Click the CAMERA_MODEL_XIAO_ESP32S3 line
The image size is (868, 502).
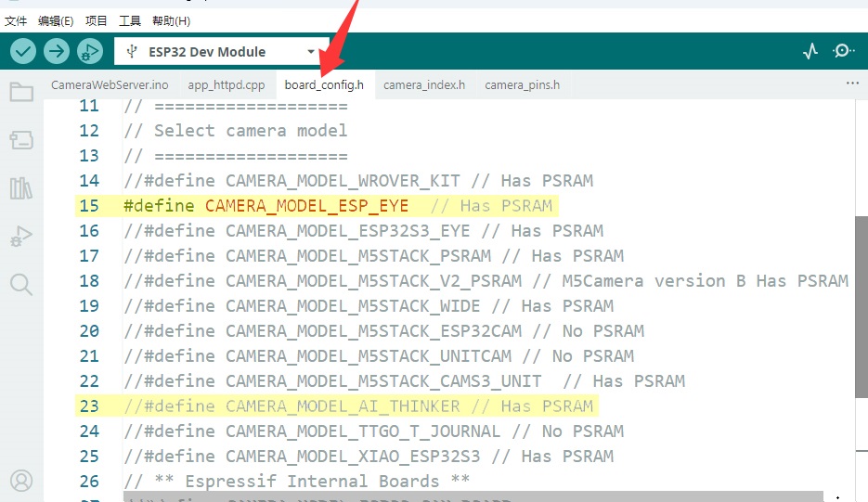(x=369, y=456)
